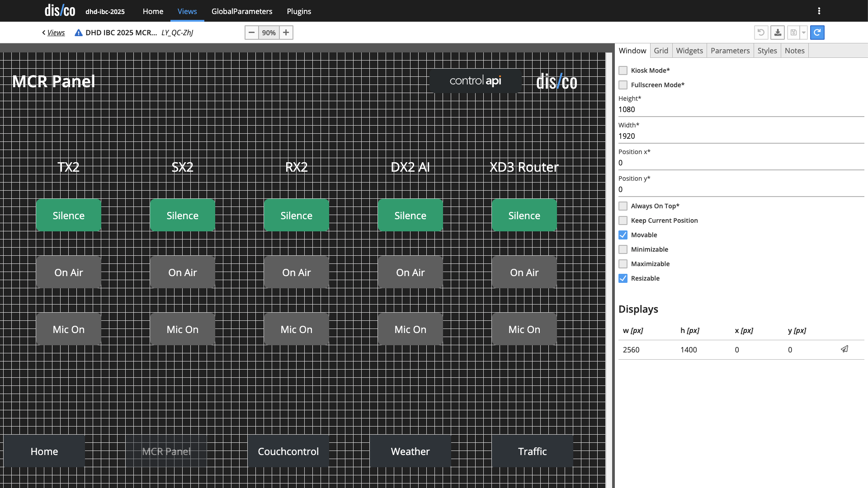Zoom out with the minus button
The height and width of the screenshot is (488, 868).
coord(252,33)
